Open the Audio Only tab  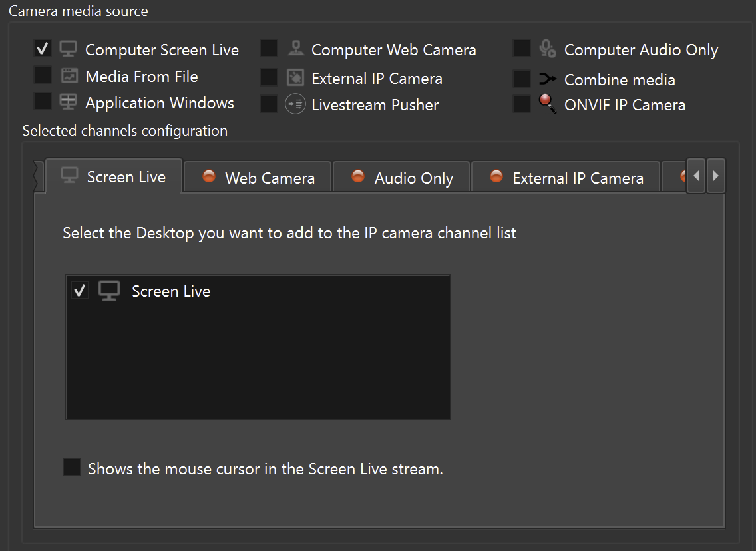[402, 178]
